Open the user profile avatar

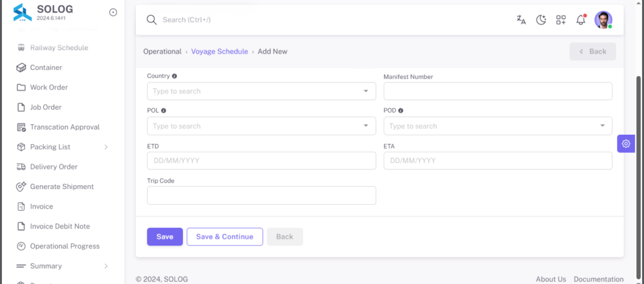(x=603, y=20)
